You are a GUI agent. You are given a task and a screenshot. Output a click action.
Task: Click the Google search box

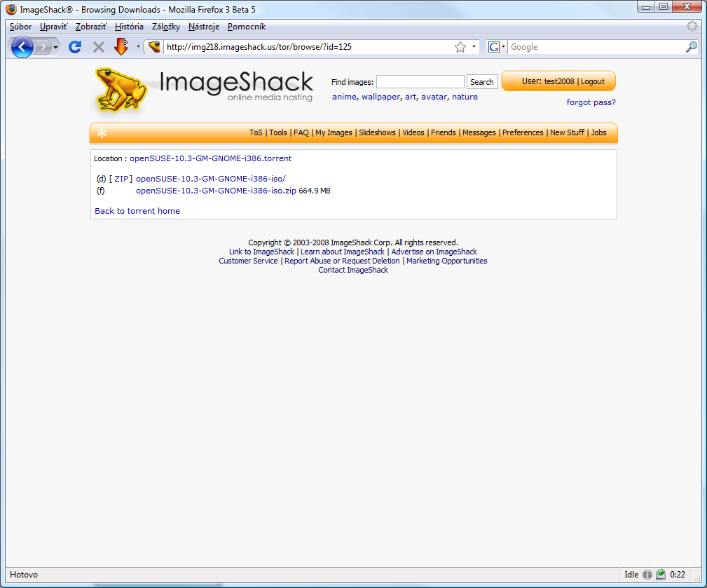point(596,47)
